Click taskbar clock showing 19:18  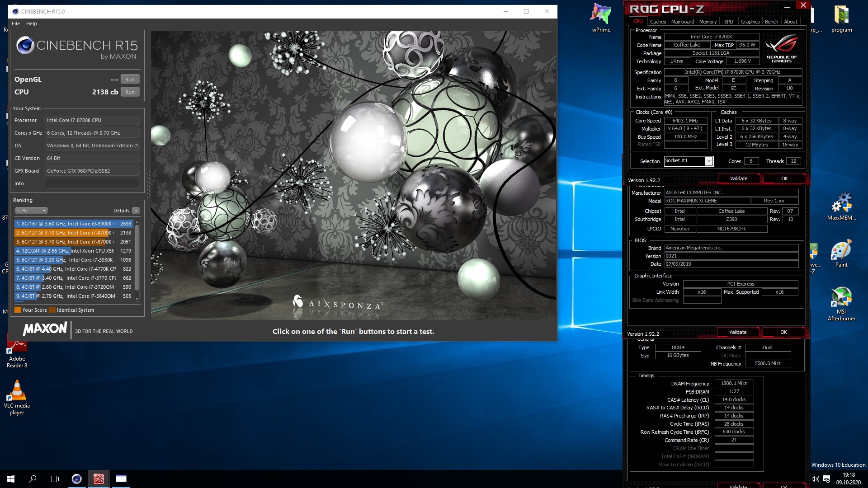pyautogui.click(x=849, y=479)
